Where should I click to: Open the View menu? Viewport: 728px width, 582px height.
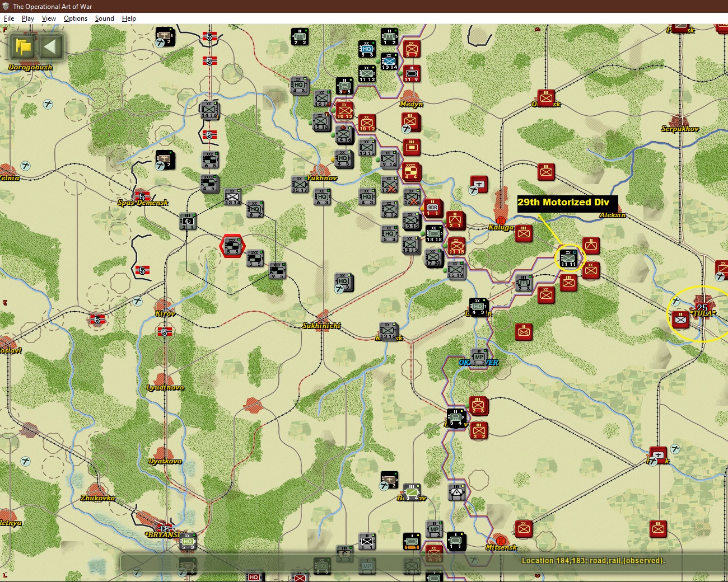pos(49,18)
